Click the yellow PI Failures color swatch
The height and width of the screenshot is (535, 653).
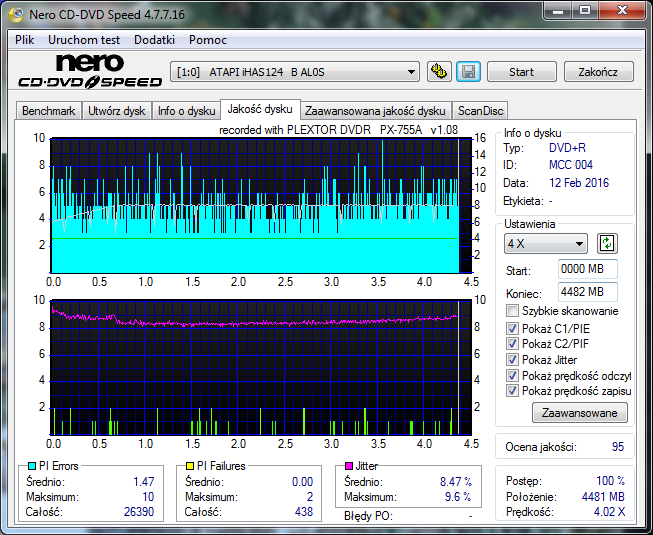190,466
